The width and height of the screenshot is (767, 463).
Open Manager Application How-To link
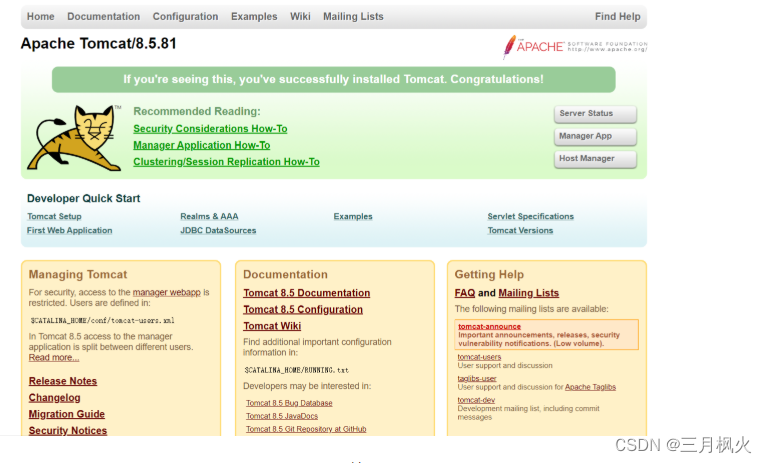click(202, 145)
